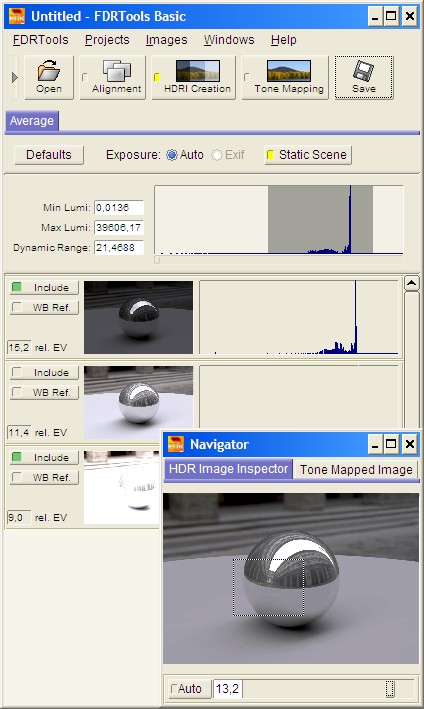Click the Save floppy disk icon
424x709 pixels.
tap(364, 77)
